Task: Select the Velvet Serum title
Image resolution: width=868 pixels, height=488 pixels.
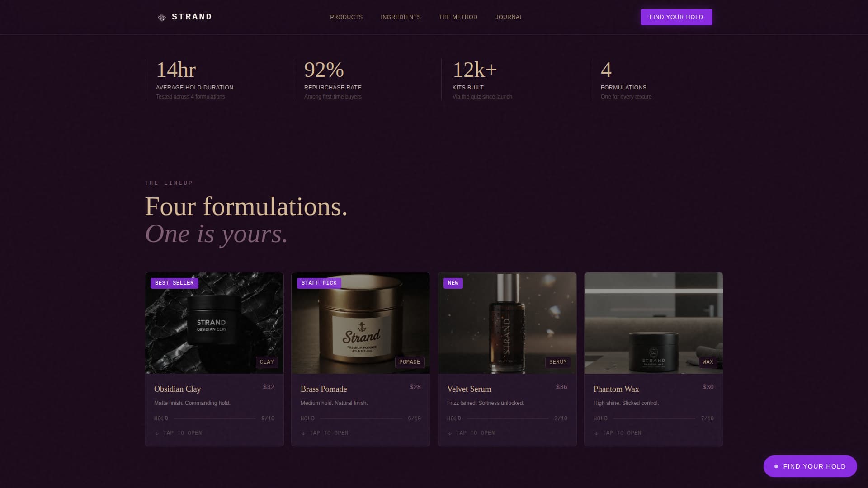Action: (x=469, y=389)
